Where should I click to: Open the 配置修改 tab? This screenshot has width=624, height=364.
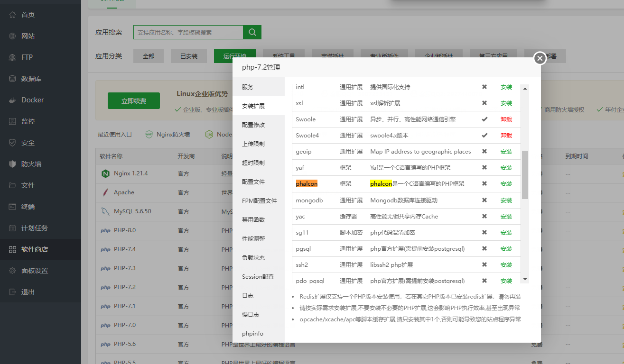coord(259,125)
